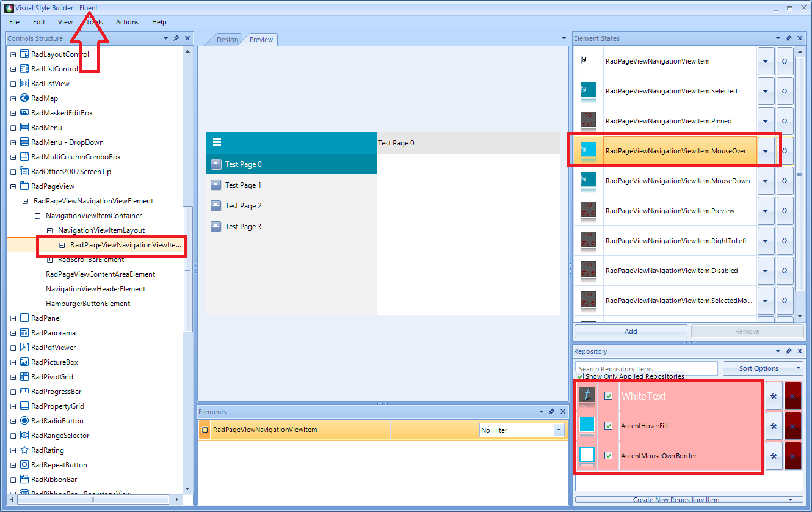Image resolution: width=812 pixels, height=512 pixels.
Task: Reset the RadPageViewNavigationViewItem.Selected state
Action: pyautogui.click(x=785, y=91)
